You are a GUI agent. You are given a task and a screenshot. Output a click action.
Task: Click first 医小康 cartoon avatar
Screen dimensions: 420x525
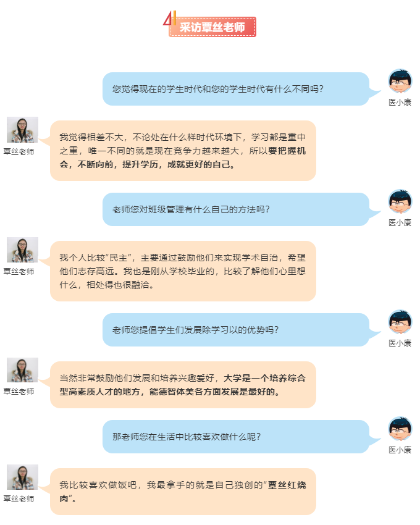400,82
